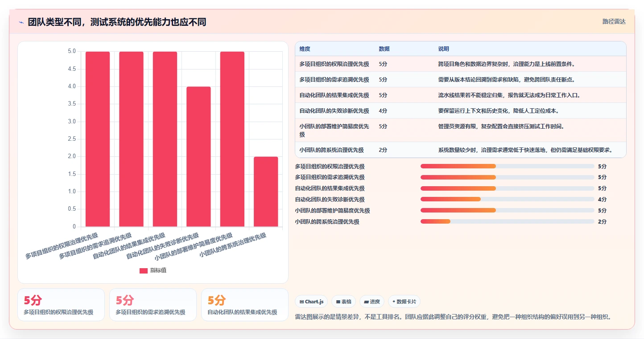Click the y-axis label 2.5
Viewport: 644px width, 339px height.
click(x=71, y=139)
